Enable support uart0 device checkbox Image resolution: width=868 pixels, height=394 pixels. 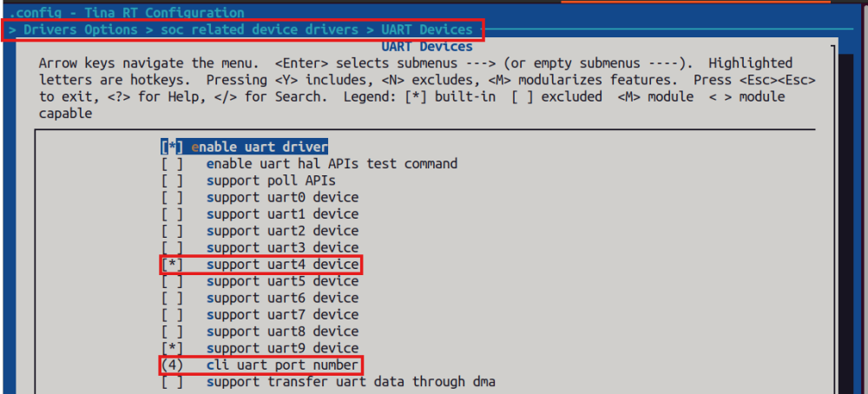click(172, 197)
